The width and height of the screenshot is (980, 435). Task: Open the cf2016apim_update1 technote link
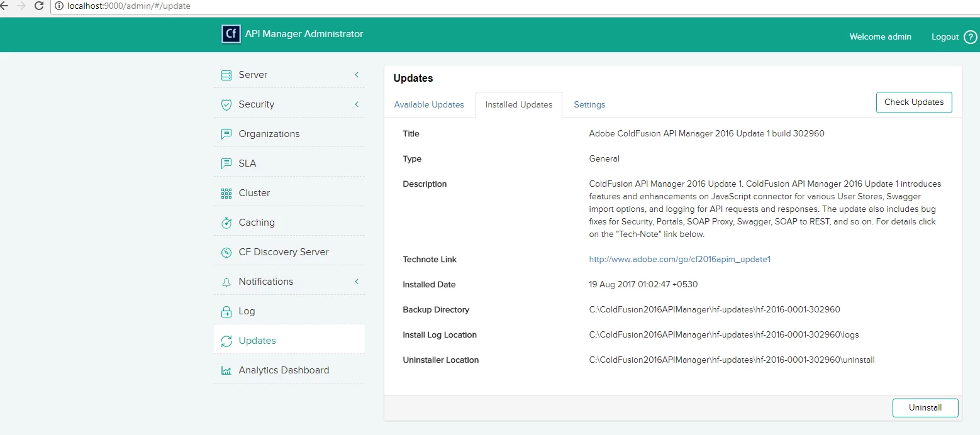coord(680,259)
